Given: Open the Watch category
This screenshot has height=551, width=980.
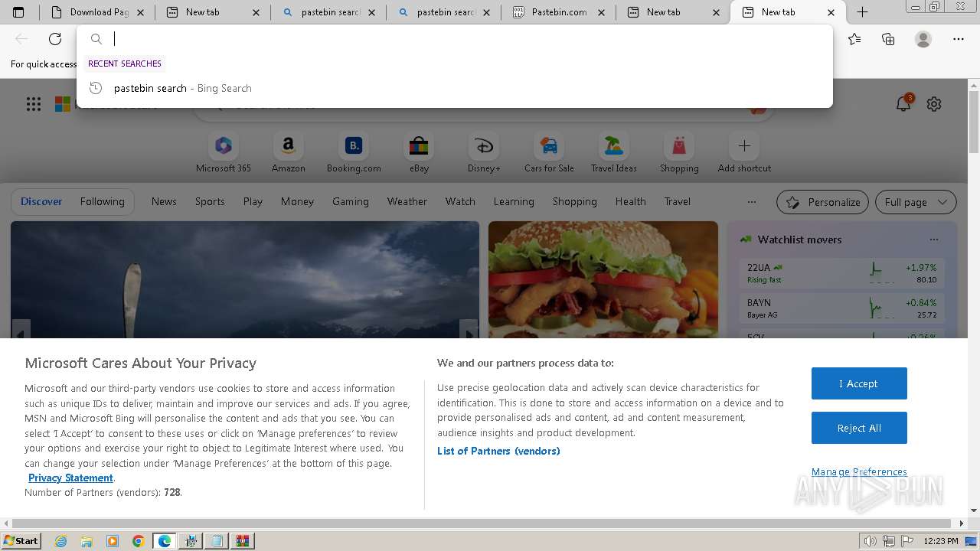Looking at the screenshot, I should 460,201.
